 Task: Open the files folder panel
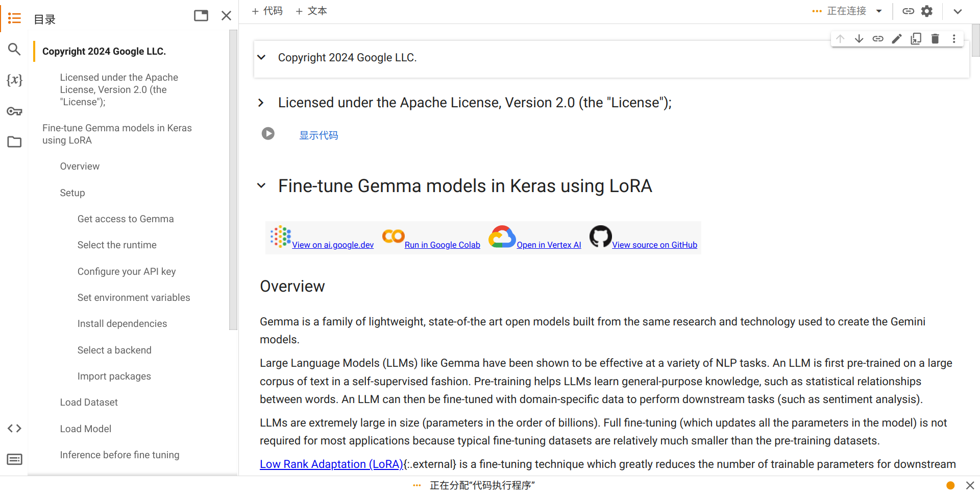14,142
